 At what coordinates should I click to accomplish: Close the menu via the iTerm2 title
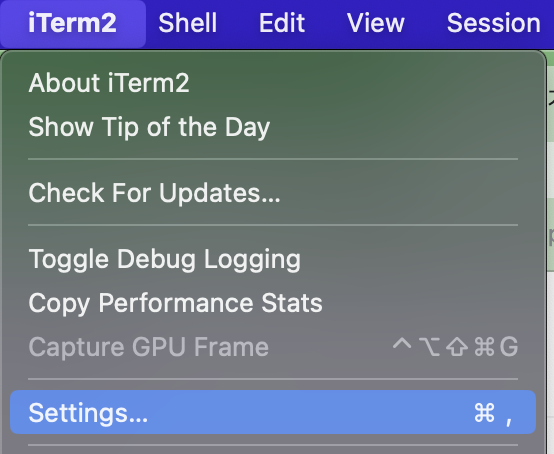72,23
